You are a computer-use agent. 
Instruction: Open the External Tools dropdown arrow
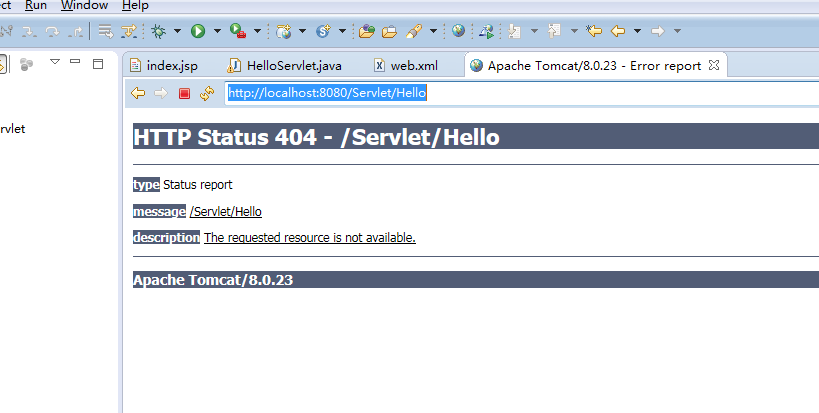(258, 31)
